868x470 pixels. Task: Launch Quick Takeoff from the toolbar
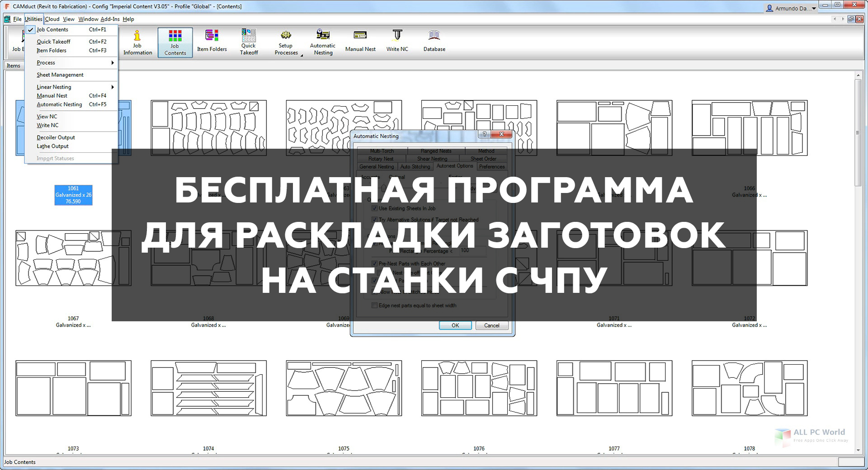(249, 42)
